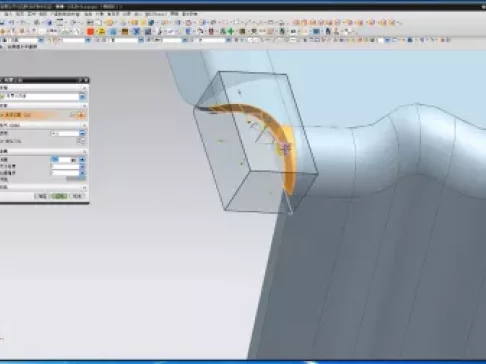
Task: Collapse the bottom dialog section using its header chevron
Action: pyautogui.click(x=84, y=187)
